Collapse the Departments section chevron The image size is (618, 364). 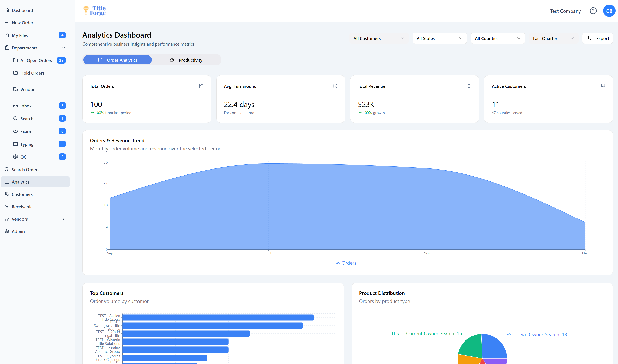point(64,48)
